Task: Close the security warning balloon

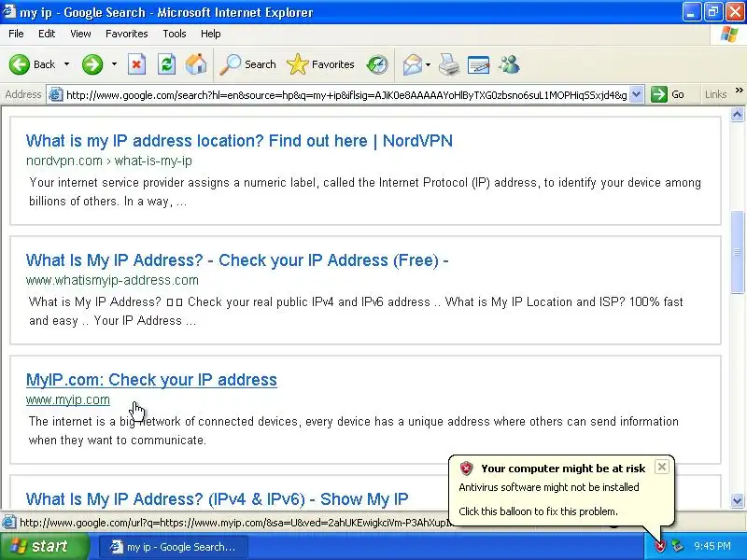Action: [662, 468]
